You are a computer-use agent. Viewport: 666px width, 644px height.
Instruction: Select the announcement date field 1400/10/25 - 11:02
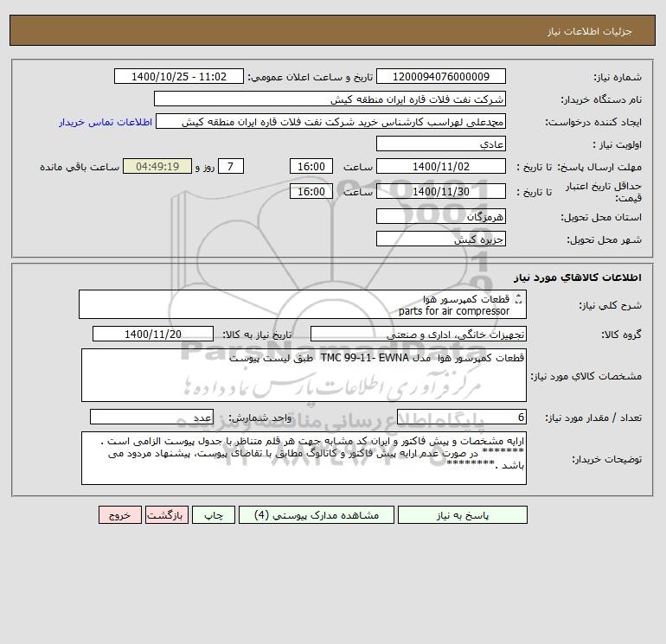click(179, 76)
